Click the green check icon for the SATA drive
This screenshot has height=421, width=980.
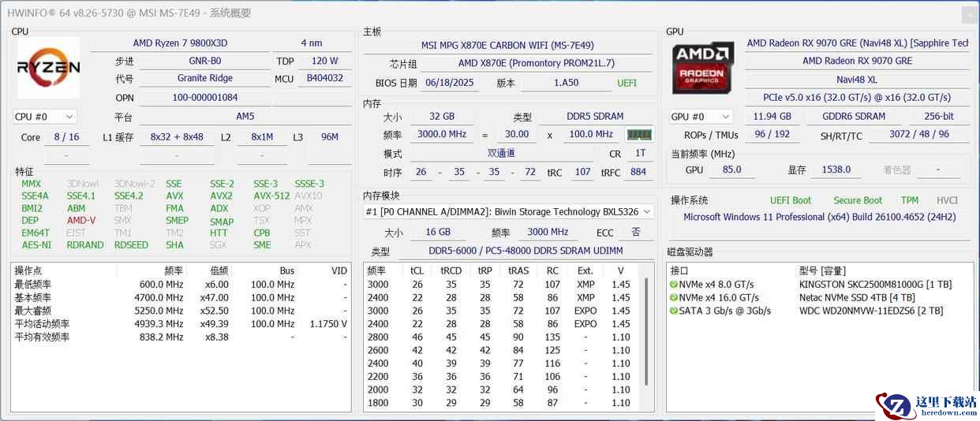674,311
